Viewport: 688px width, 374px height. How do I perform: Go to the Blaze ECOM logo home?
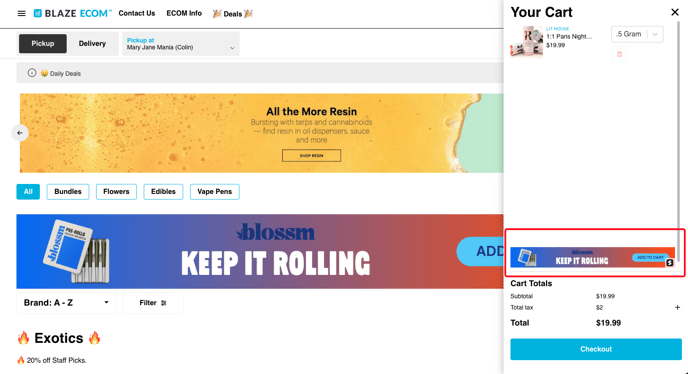point(72,14)
